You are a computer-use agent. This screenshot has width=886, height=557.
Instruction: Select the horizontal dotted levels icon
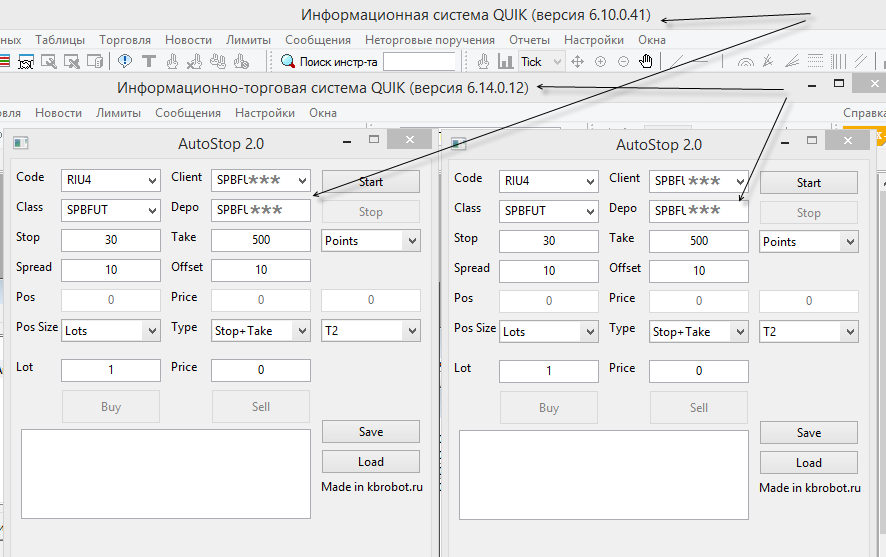(x=815, y=61)
